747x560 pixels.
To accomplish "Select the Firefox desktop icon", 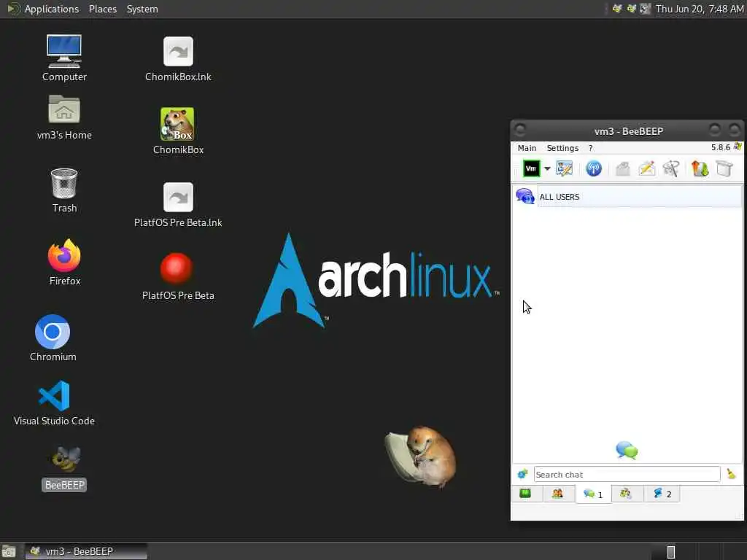I will 64,262.
